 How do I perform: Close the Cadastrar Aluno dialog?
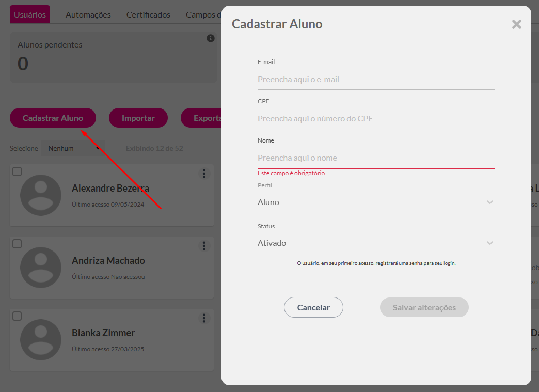coord(516,24)
